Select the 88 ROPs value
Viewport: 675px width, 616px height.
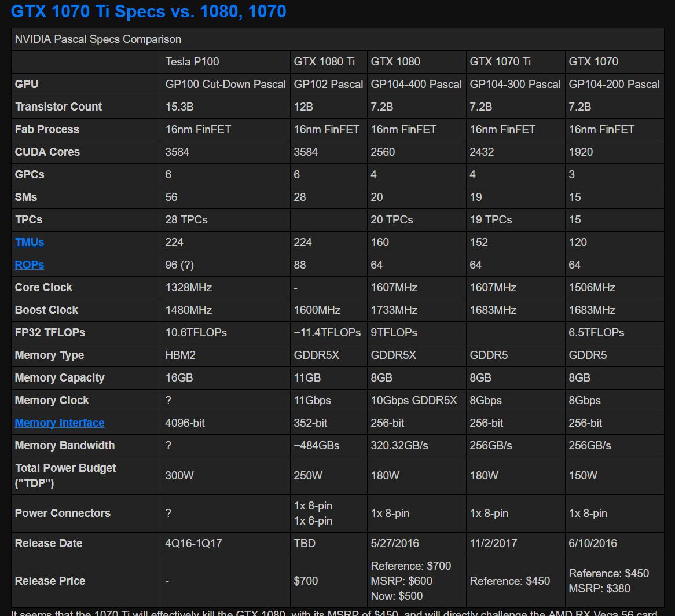pyautogui.click(x=300, y=265)
